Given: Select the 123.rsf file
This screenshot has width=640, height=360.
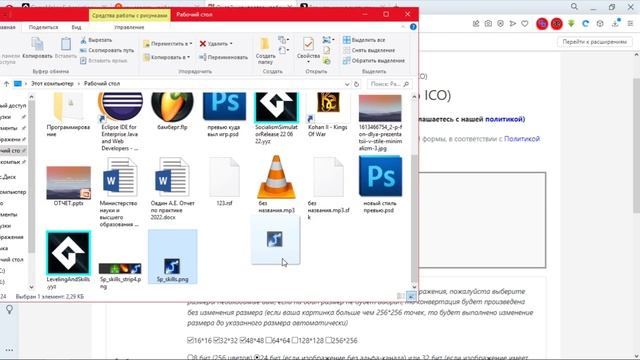Looking at the screenshot, I should click(x=224, y=182).
